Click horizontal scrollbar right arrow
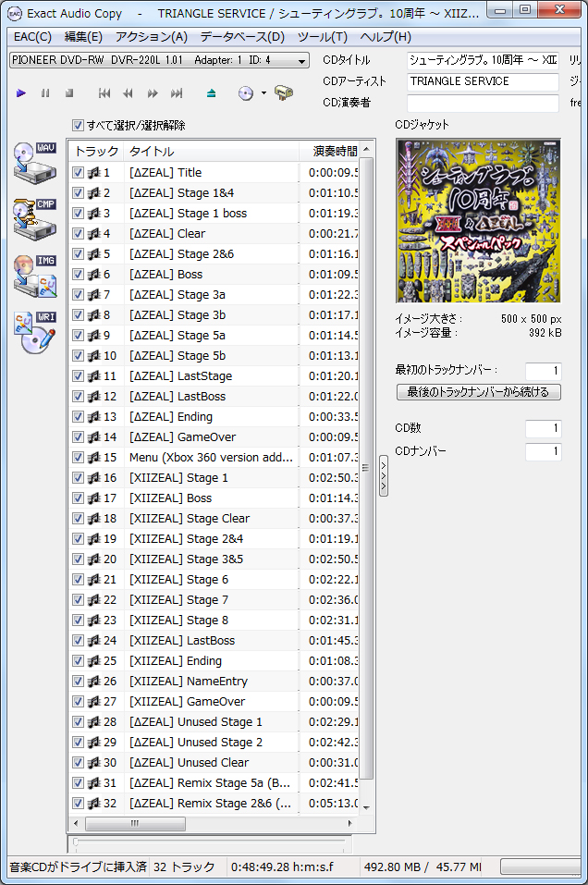 pyautogui.click(x=349, y=823)
